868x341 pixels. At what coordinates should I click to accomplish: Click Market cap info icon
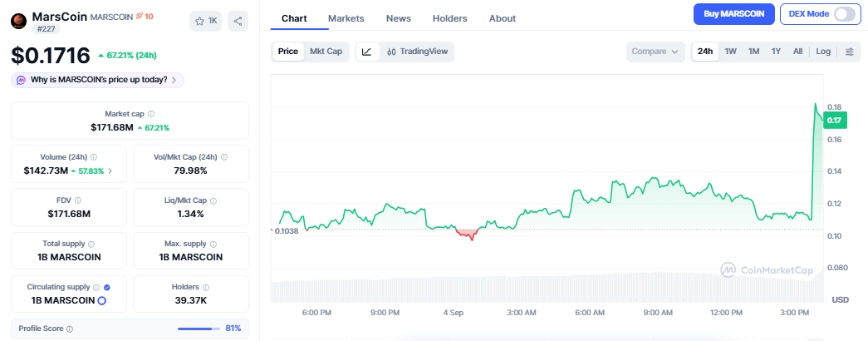point(151,114)
